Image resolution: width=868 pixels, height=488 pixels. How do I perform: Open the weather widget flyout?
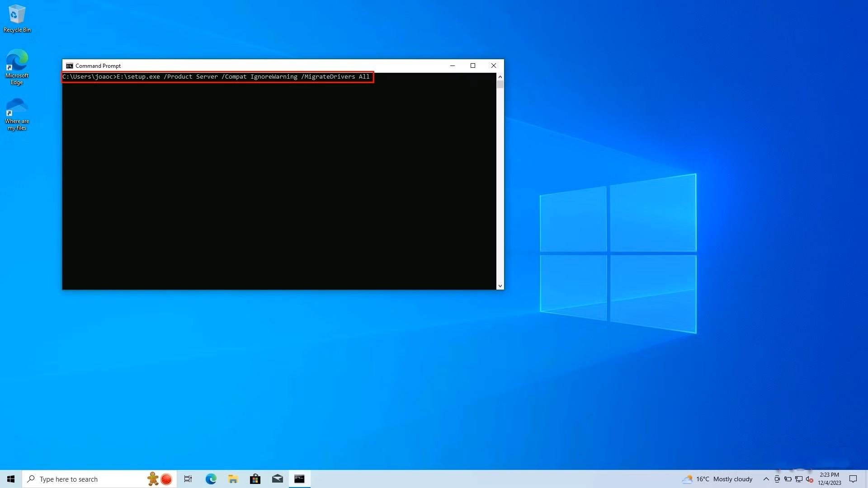(719, 479)
